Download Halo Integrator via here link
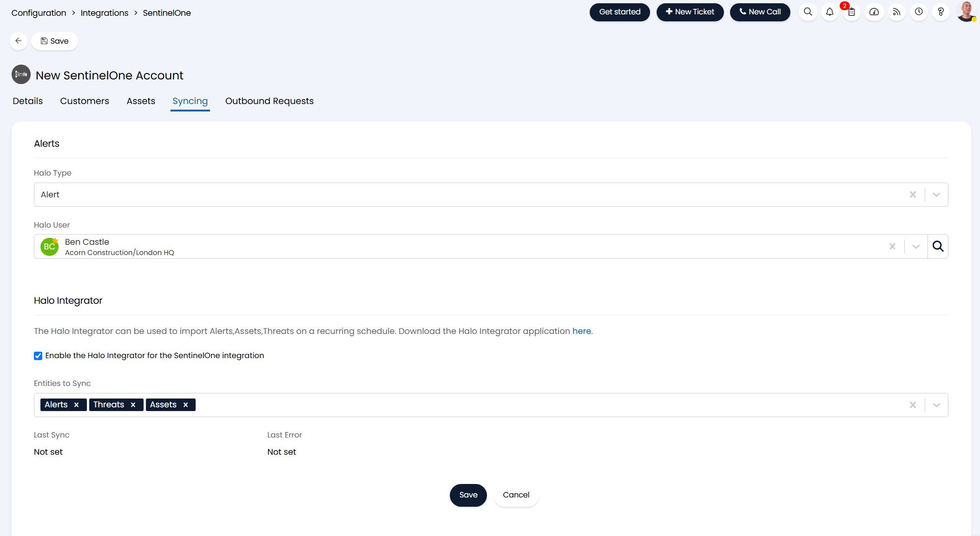980x536 pixels. pos(582,331)
